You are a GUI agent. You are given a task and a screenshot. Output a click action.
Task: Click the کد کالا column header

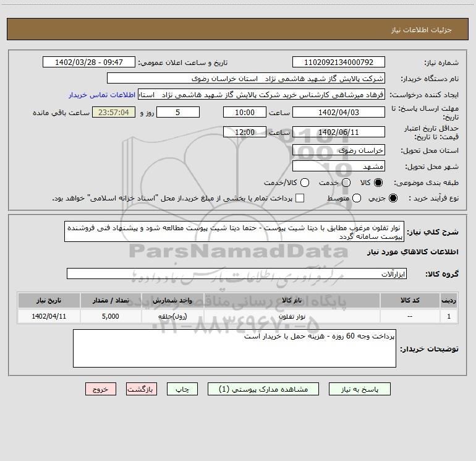[410, 300]
